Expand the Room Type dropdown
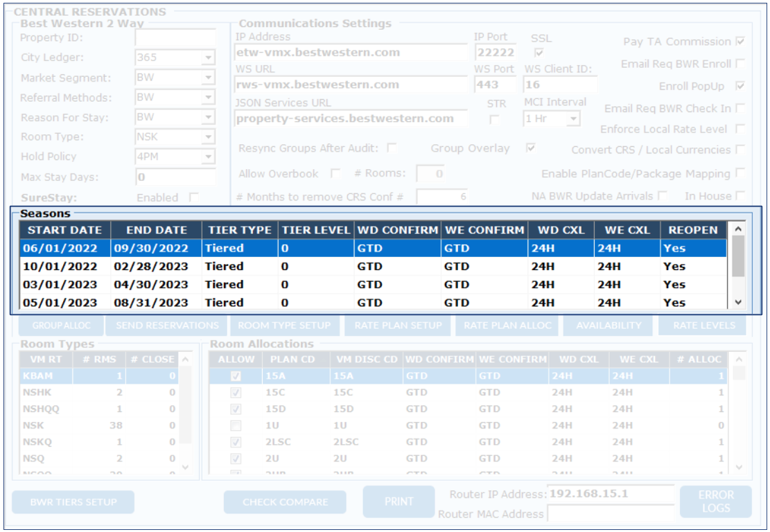 (209, 137)
